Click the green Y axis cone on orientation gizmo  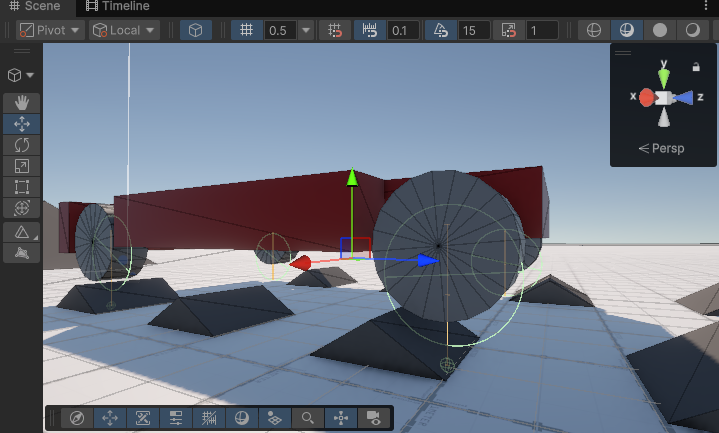664,78
